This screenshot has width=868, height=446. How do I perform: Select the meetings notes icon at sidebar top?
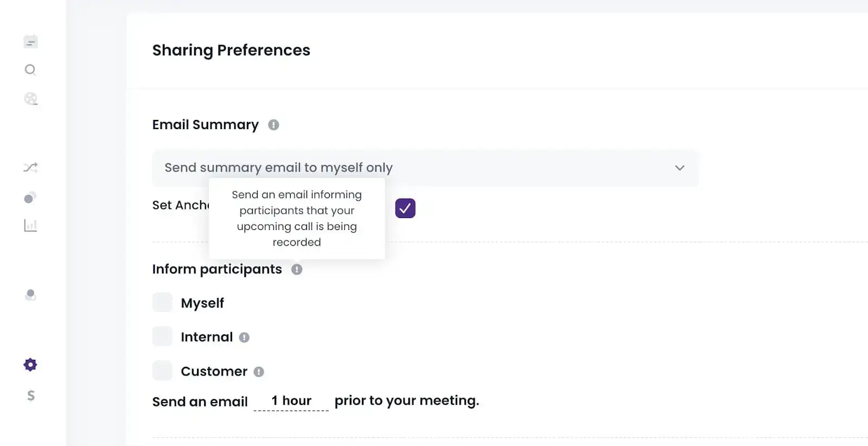point(30,41)
